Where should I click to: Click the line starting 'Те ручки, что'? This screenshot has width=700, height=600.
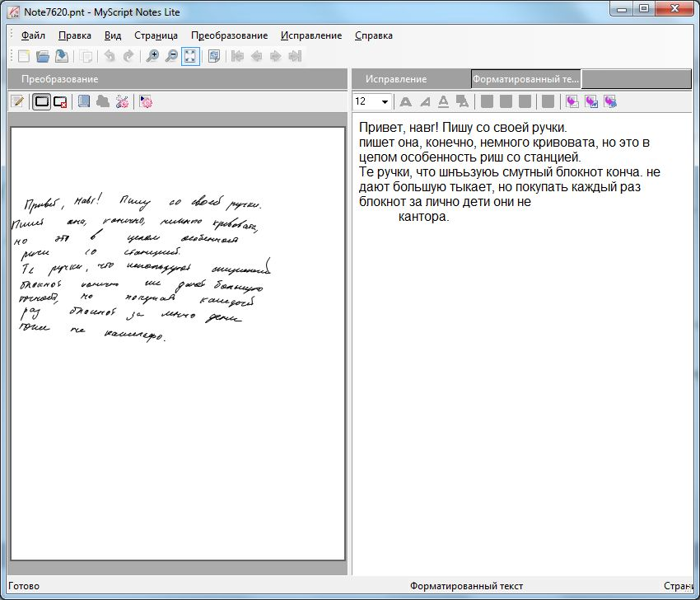click(x=510, y=172)
